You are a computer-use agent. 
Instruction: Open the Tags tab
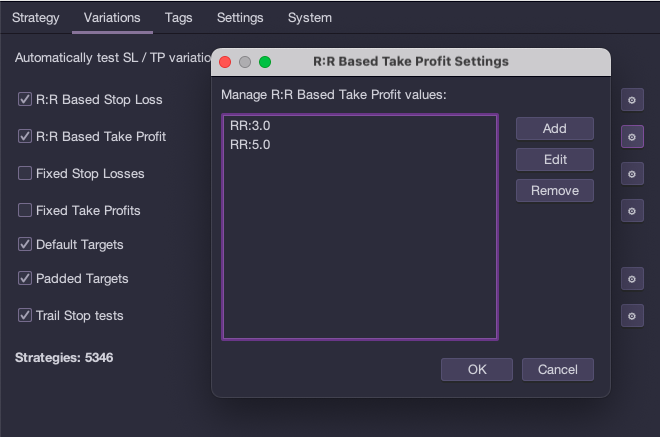click(x=178, y=18)
